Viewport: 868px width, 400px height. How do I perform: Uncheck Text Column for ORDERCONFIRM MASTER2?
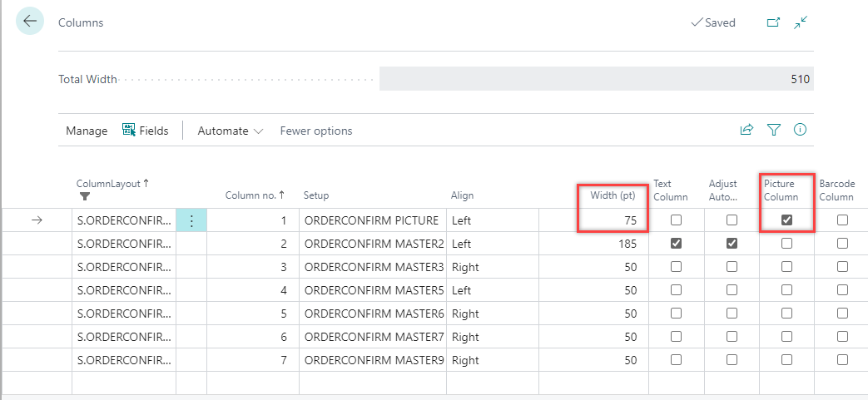point(676,244)
